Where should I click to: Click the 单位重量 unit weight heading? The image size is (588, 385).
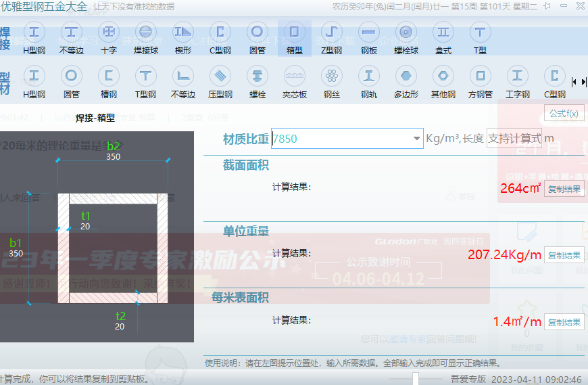click(x=246, y=231)
